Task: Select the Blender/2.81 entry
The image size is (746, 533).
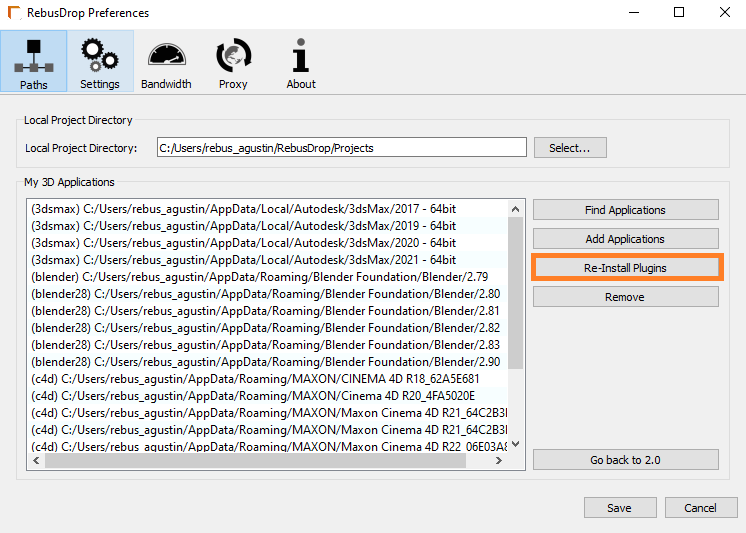Action: click(x=268, y=311)
